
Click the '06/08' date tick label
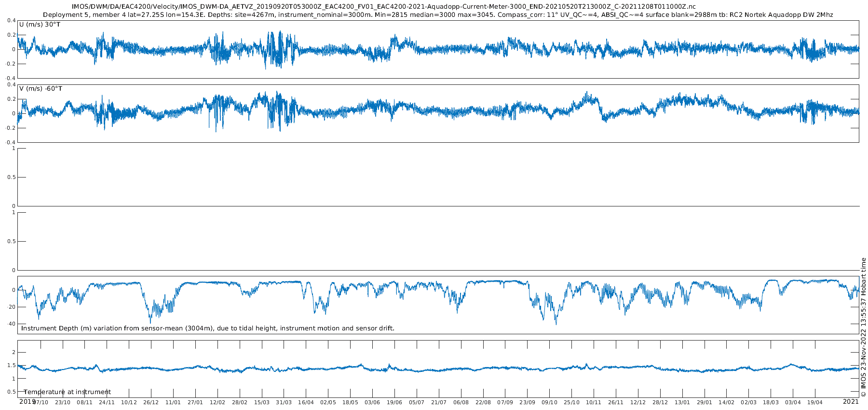tap(461, 402)
